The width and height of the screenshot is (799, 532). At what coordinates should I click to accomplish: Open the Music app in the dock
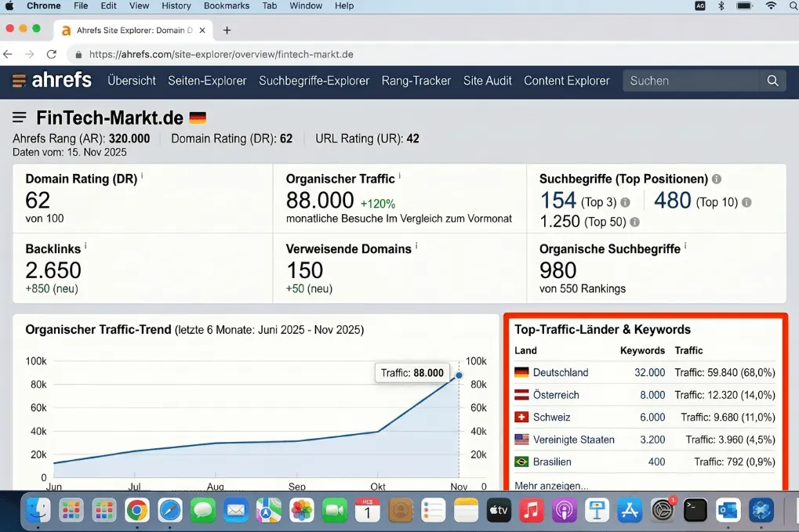(x=531, y=510)
